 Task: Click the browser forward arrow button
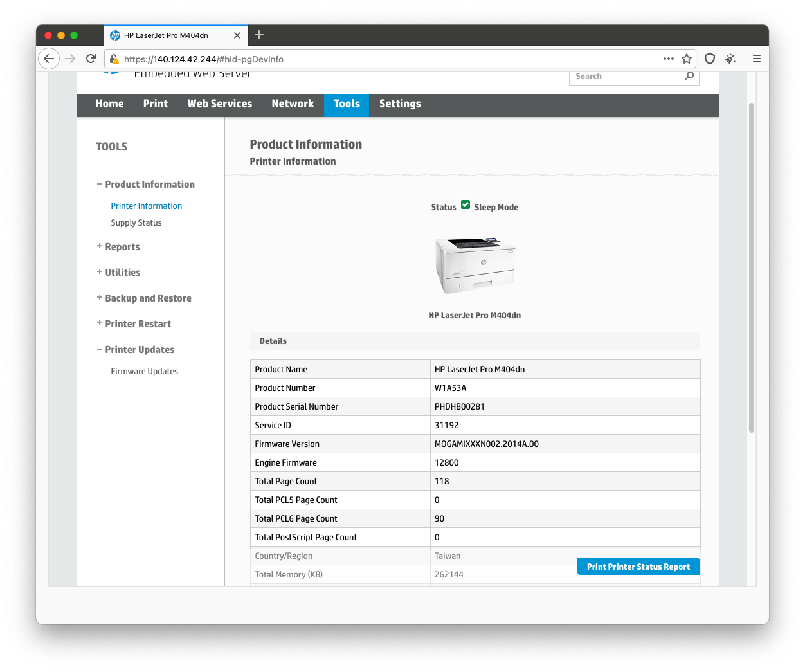click(70, 59)
